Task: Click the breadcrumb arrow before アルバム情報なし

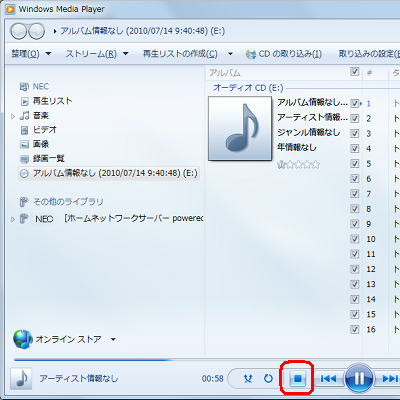Action: (55, 31)
